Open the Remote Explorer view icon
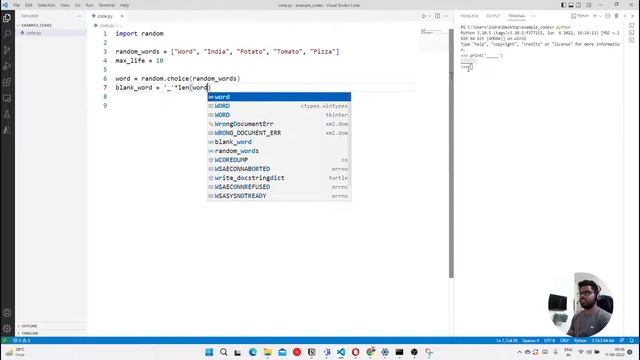 7,98
